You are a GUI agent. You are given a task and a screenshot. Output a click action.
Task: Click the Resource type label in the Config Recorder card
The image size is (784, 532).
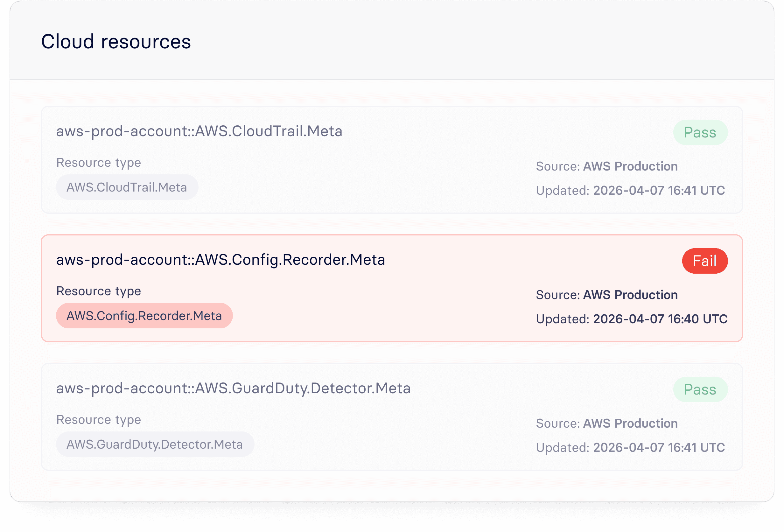point(99,291)
